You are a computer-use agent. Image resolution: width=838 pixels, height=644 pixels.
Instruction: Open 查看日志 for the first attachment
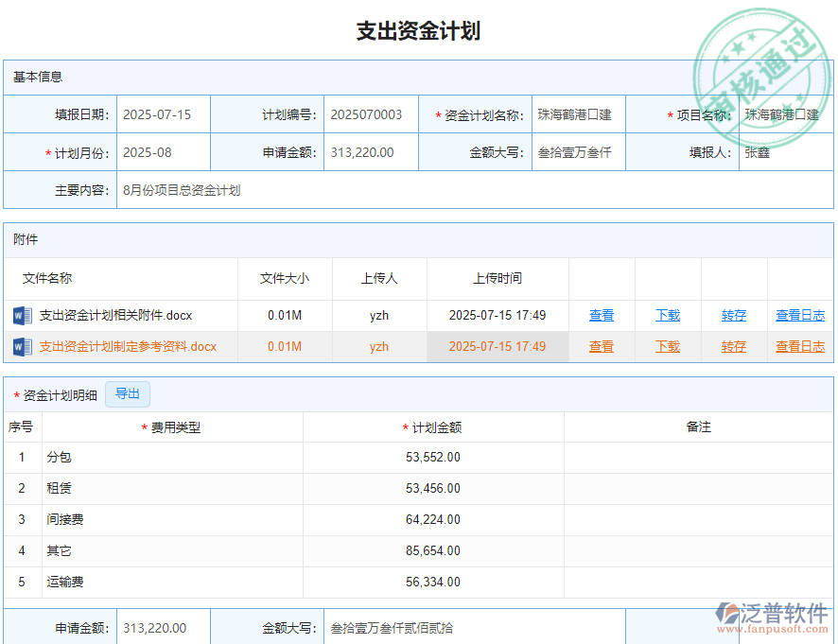799,315
